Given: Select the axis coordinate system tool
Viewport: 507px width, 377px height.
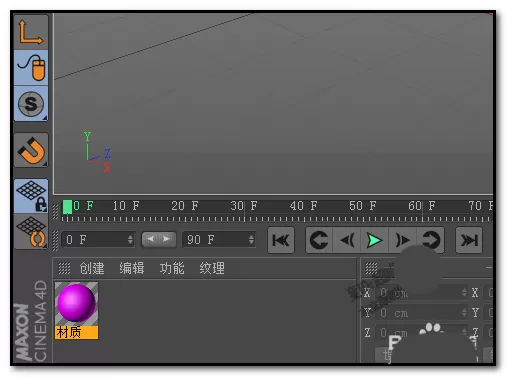Looking at the screenshot, I should [x=31, y=32].
